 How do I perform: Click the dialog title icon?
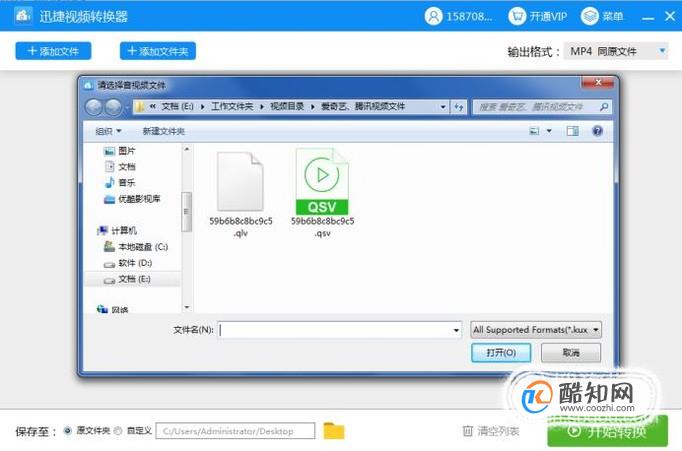pos(88,85)
